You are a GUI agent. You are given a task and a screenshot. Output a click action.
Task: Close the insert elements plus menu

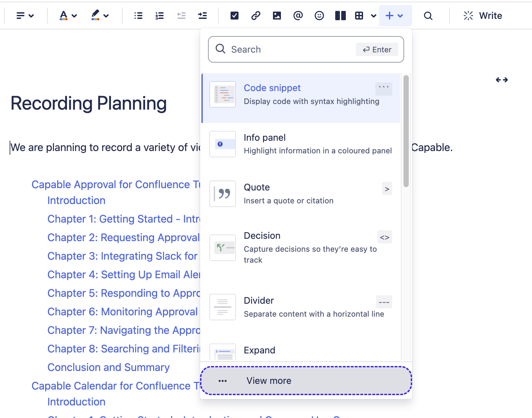[x=395, y=16]
